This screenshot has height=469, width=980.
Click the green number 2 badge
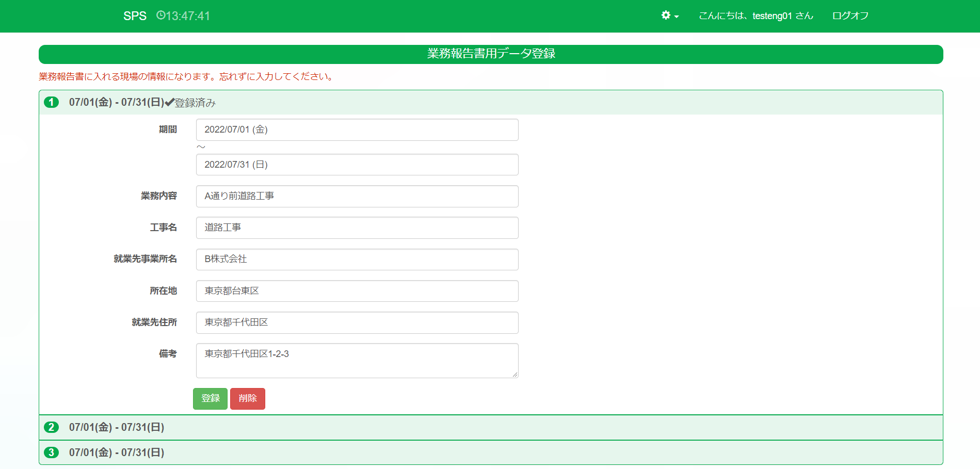point(51,427)
